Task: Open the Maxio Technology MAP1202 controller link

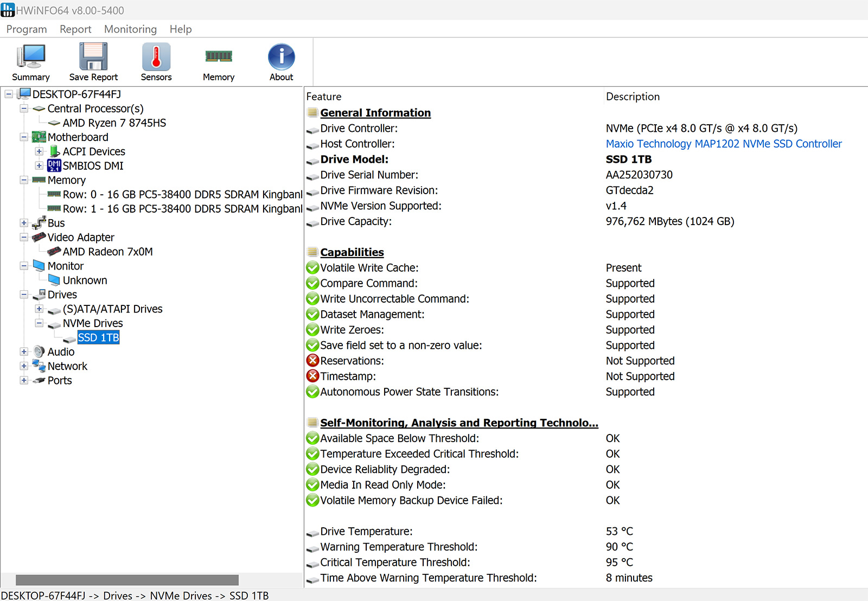Action: point(724,144)
